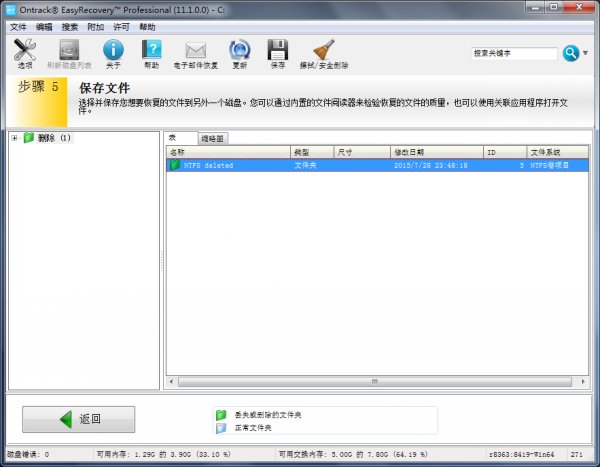Sort by the 名称 column header

(228, 152)
